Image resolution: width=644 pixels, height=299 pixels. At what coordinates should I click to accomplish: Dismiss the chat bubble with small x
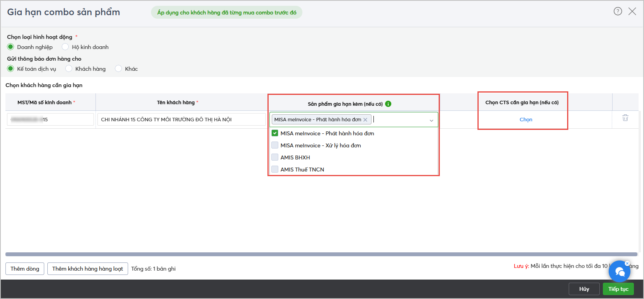tap(627, 263)
